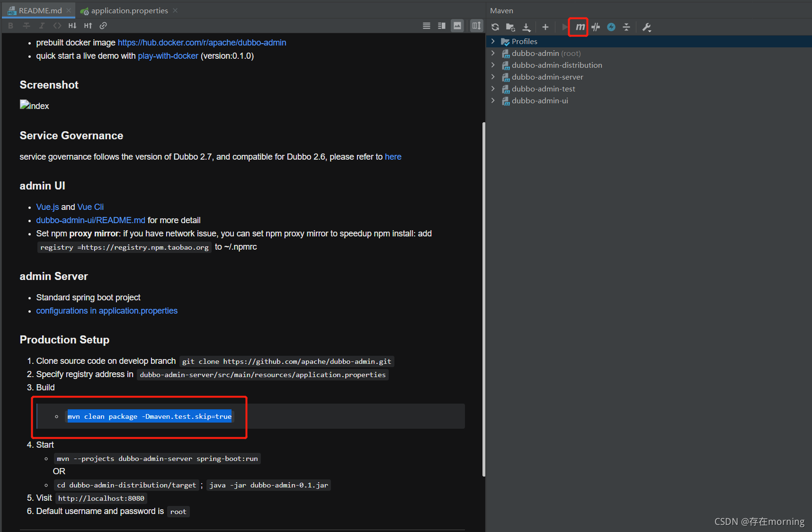
Task: Click the application.properties Spring icon
Action: pos(84,11)
